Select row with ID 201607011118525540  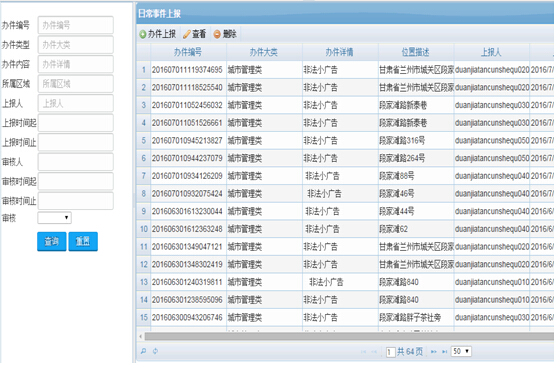pos(345,88)
